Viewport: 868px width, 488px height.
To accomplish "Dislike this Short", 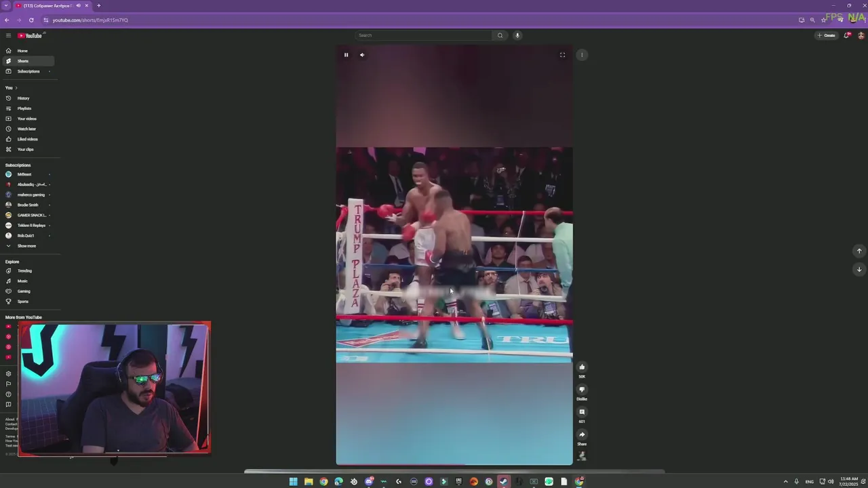I will click(582, 390).
